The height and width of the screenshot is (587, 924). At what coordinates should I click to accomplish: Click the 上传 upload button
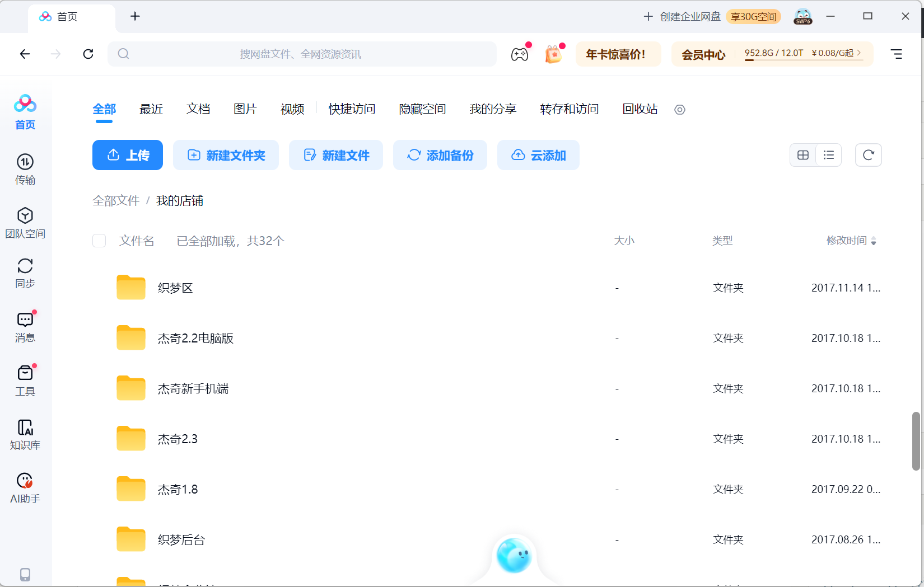pos(128,155)
